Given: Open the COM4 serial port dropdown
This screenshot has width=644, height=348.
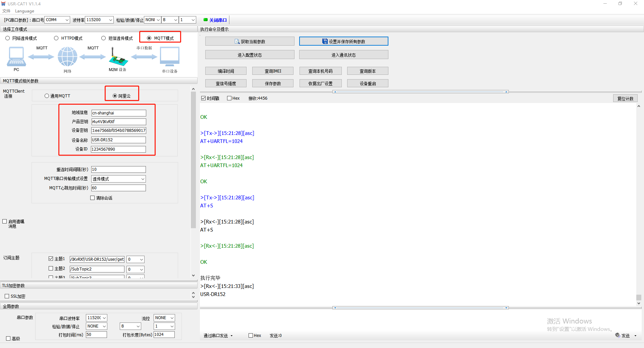Looking at the screenshot, I should tap(57, 20).
